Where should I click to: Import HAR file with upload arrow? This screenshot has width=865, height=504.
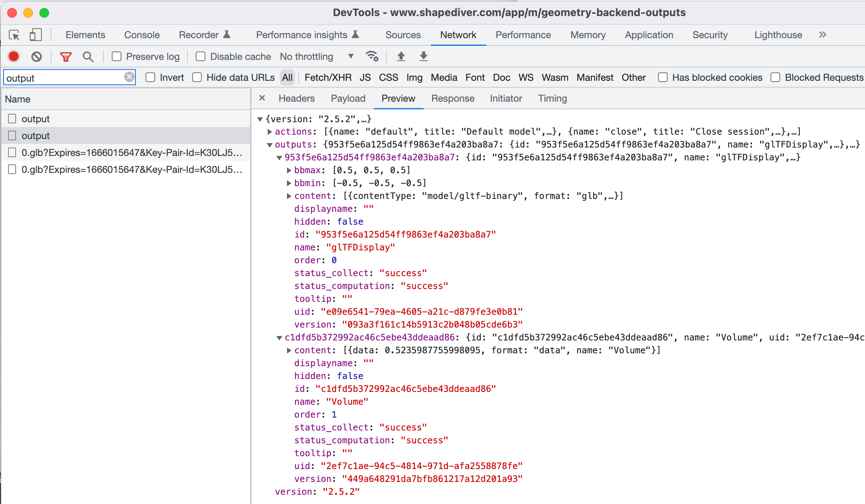(x=401, y=57)
